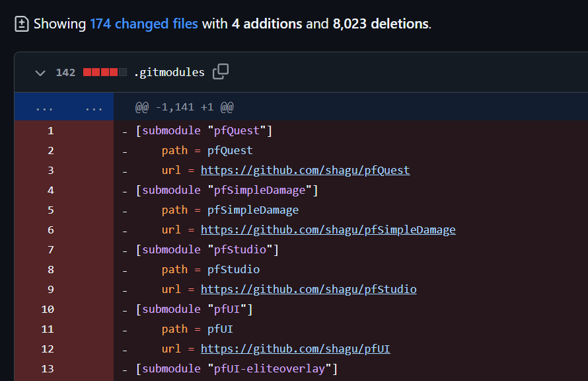Image resolution: width=588 pixels, height=381 pixels.
Task: Click the deleted submodule "pfUI-eliteoverlay" line
Action: tap(237, 368)
